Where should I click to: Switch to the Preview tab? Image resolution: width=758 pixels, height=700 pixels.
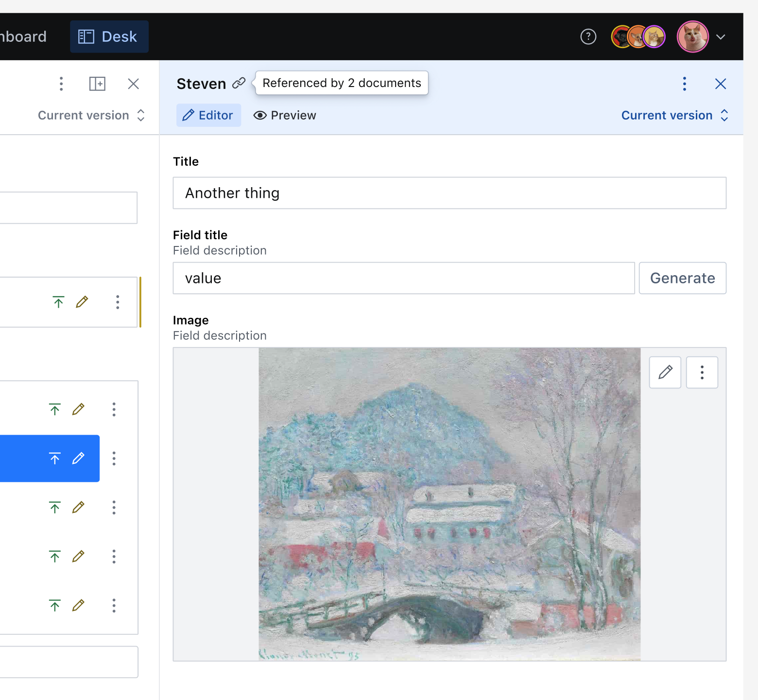(x=284, y=115)
